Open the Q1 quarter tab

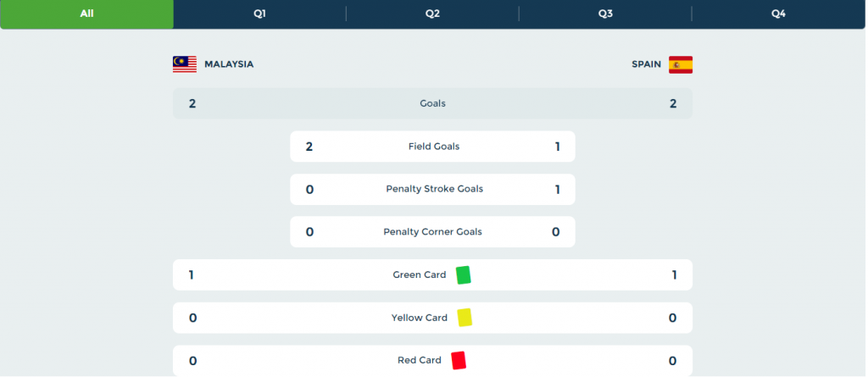pos(259,14)
